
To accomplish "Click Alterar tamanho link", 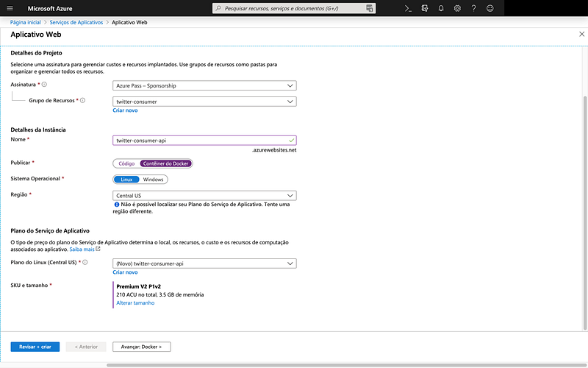I will point(135,302).
